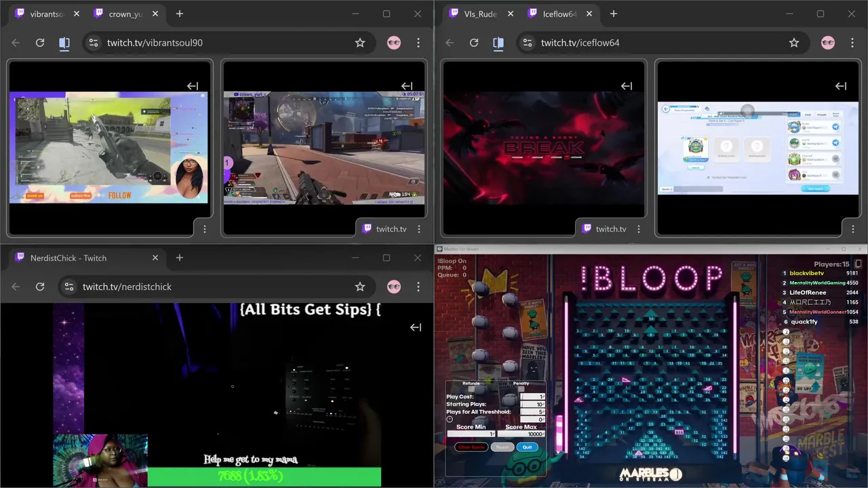Click the Close Game button
Screen dimensions: 868x488
(x=471, y=447)
